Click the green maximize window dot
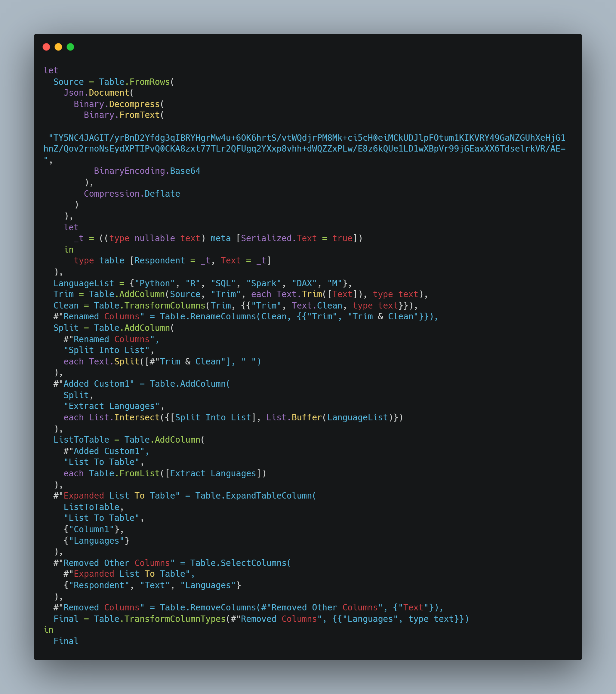Viewport: 616px width, 694px height. (70, 47)
